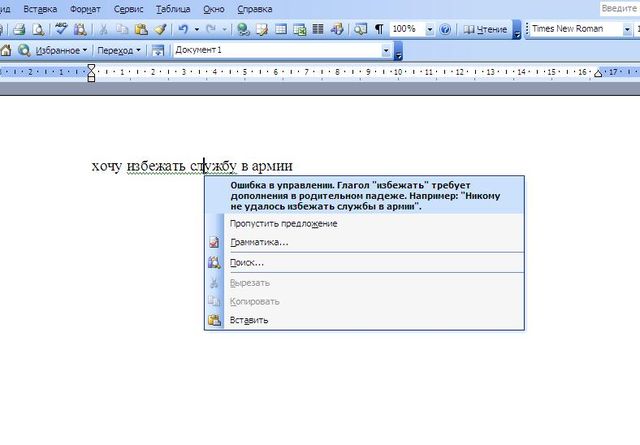The width and height of the screenshot is (640, 445).
Task: Open the Таблица menu
Action: coord(171,8)
